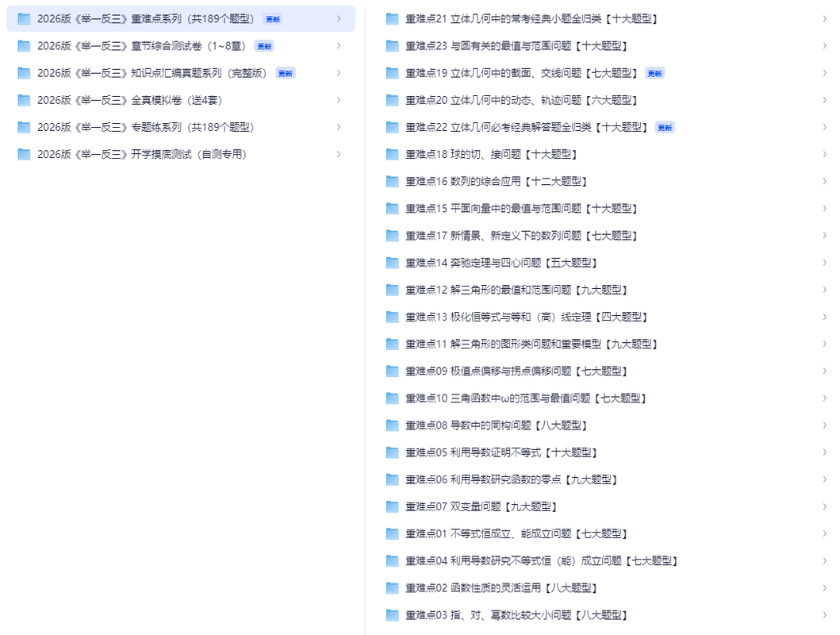
Task: Expand chevron for 重难点系列 (共189个题型)
Action: tap(339, 19)
